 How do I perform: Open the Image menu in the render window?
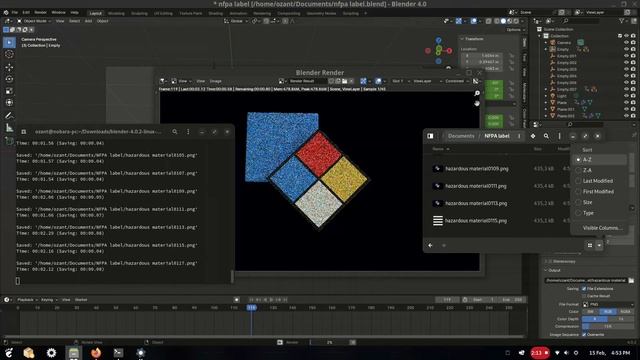click(216, 81)
